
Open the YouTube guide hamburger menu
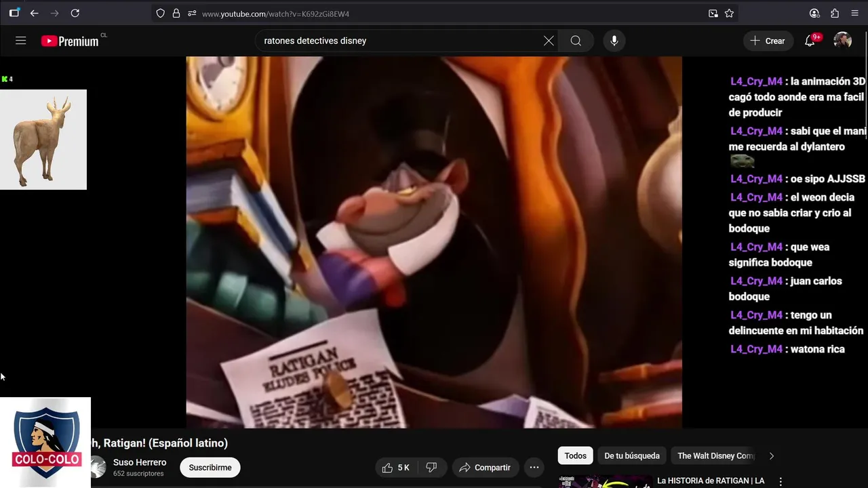click(x=21, y=41)
